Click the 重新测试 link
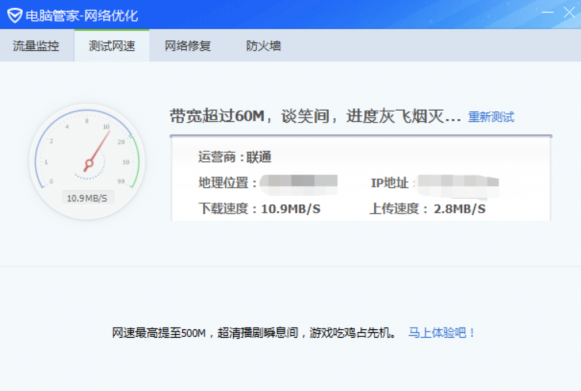 tap(491, 117)
